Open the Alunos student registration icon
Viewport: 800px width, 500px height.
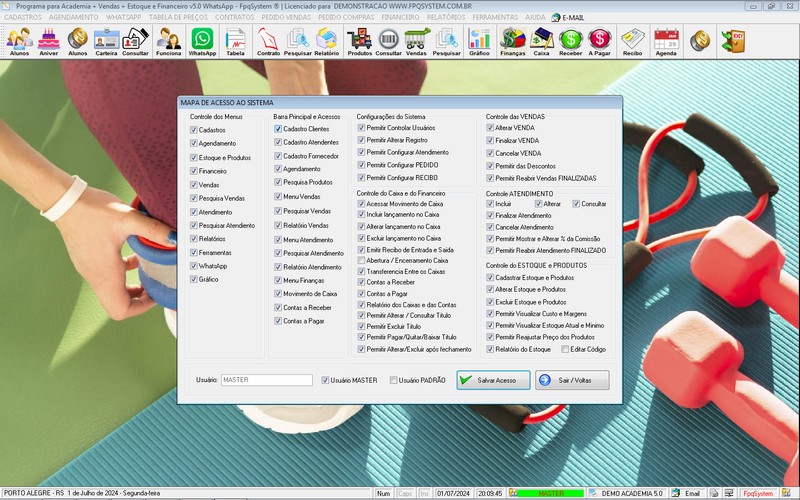click(19, 41)
